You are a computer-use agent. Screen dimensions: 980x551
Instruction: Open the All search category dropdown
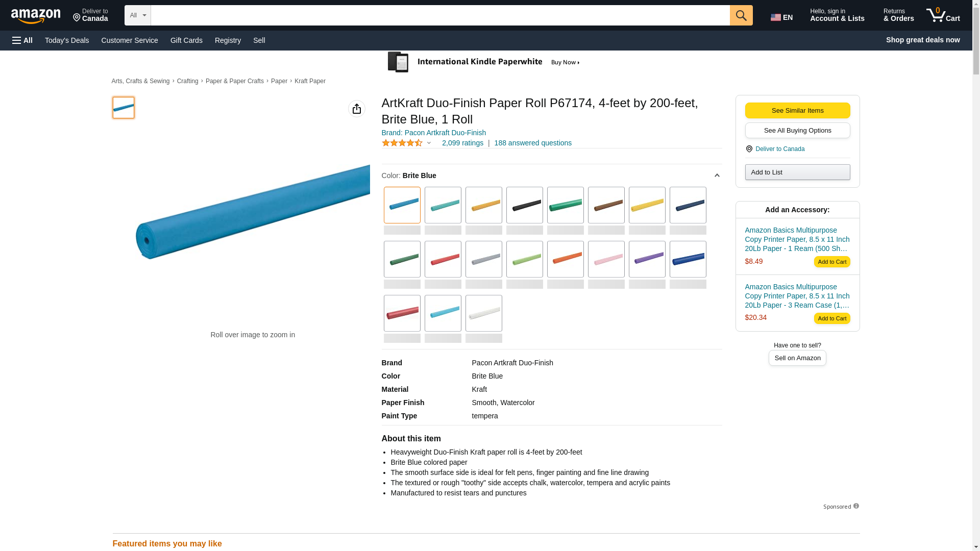137,15
